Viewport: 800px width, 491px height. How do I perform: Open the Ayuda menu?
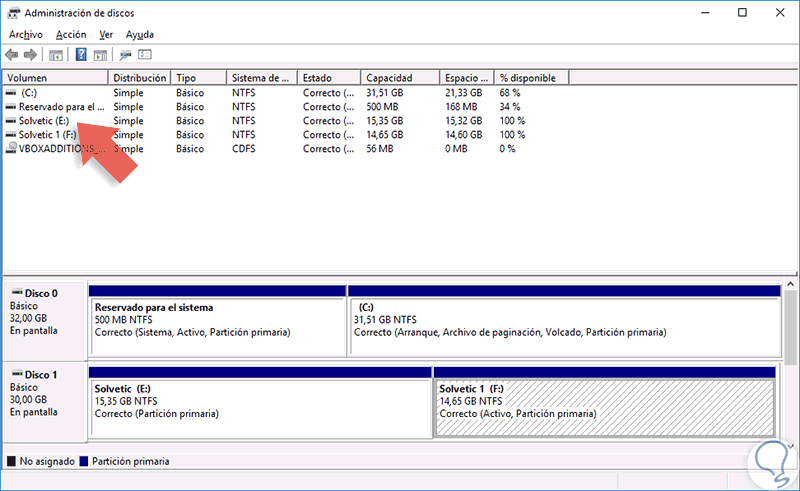coord(140,35)
